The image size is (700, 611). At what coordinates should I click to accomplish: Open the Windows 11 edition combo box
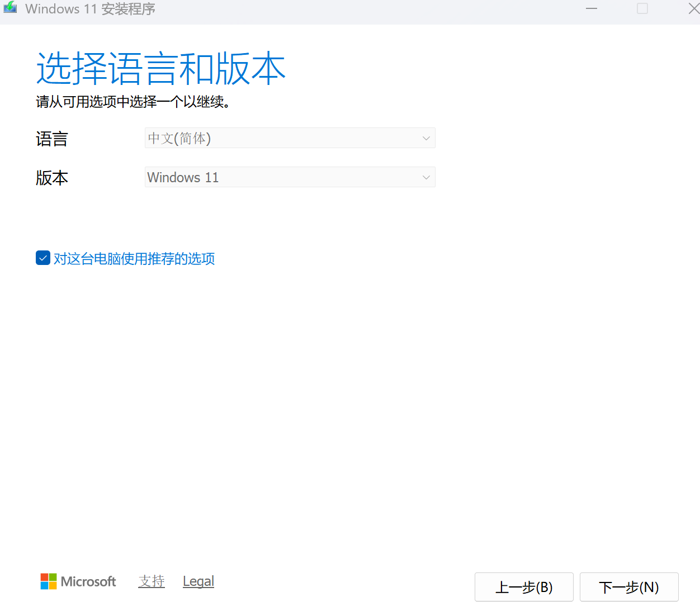pos(280,177)
